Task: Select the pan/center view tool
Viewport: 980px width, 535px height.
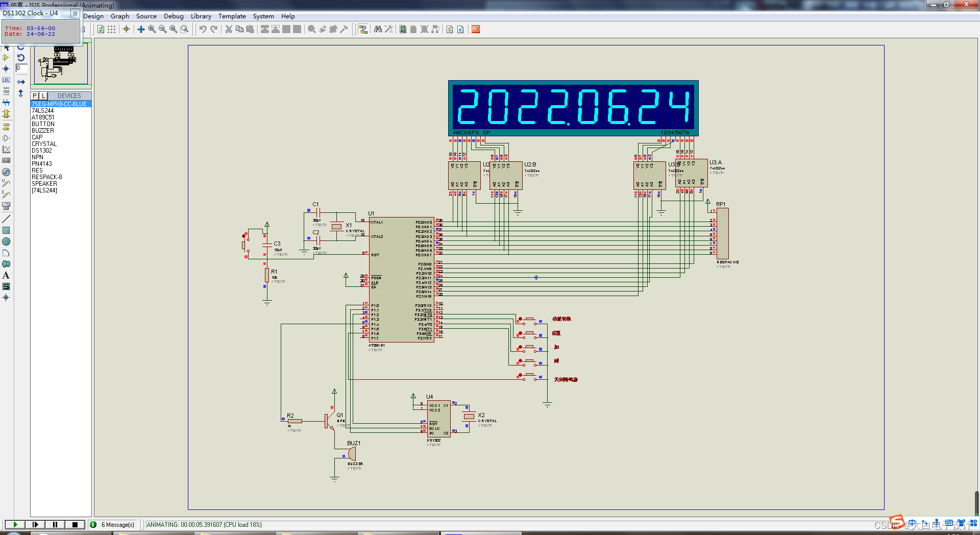Action: (x=141, y=30)
